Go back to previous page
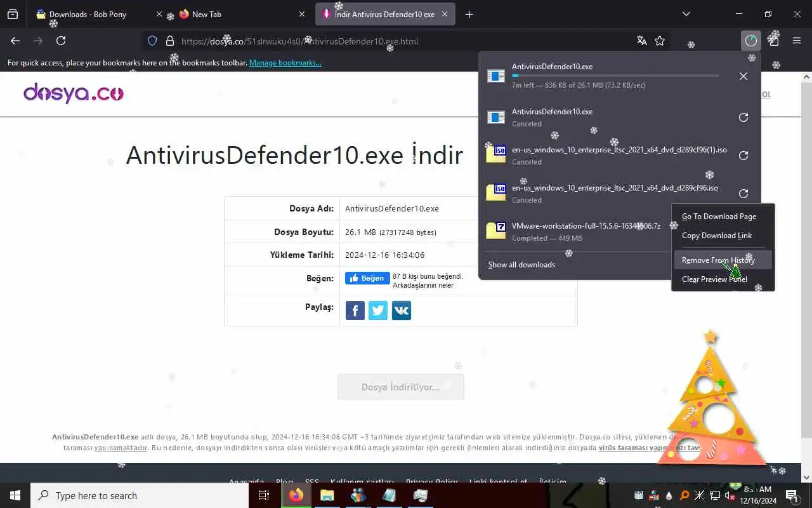 click(x=15, y=41)
